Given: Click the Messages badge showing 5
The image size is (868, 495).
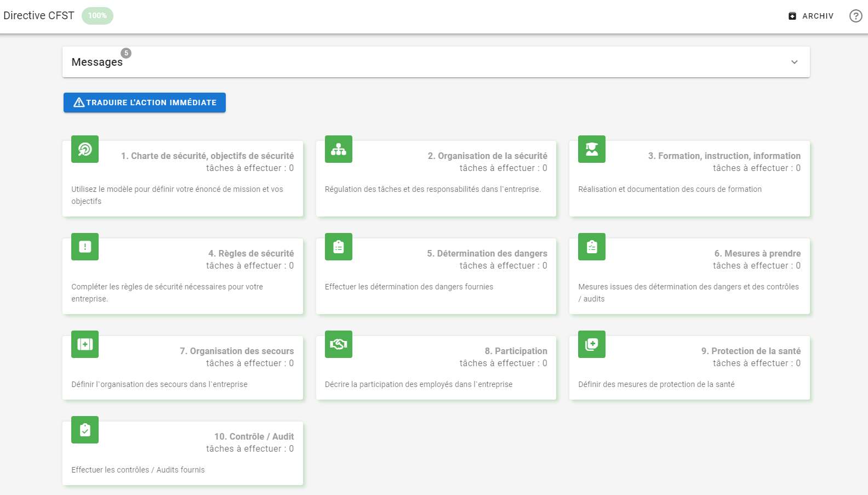Looking at the screenshot, I should point(126,53).
